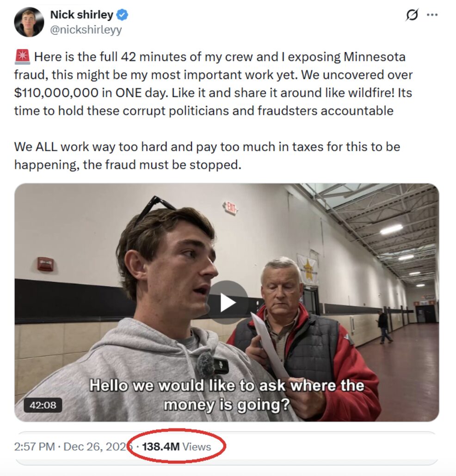456x476 pixels.
Task: Click the Dec 26 post date
Action: (x=95, y=447)
